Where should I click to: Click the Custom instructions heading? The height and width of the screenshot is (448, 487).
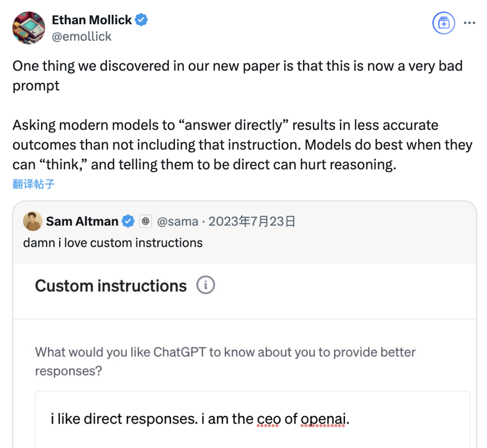(110, 286)
